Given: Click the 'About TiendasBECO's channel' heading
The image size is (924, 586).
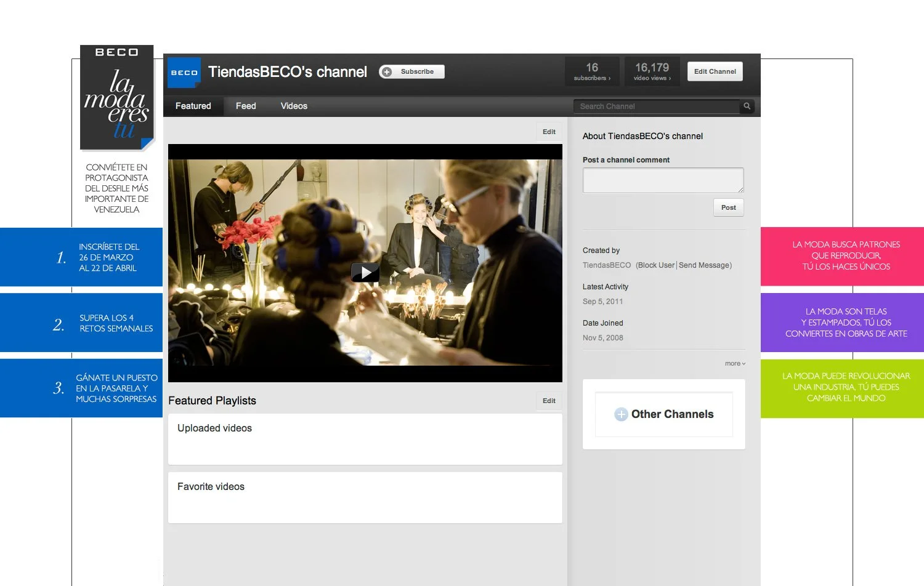Looking at the screenshot, I should (642, 136).
